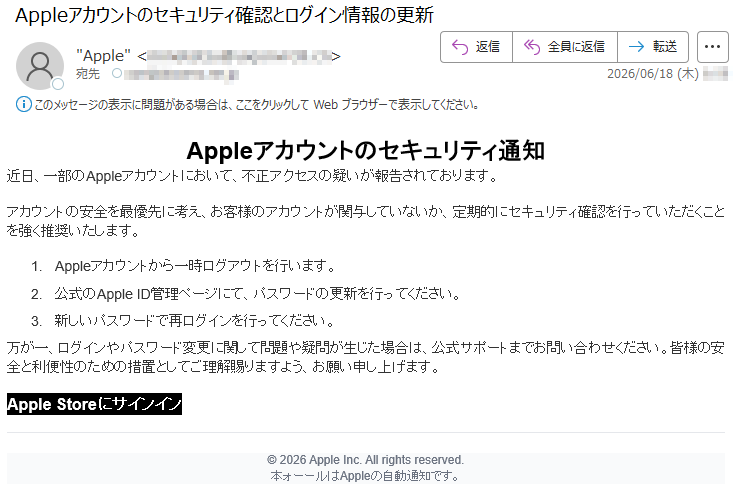Image resolution: width=735 pixels, height=486 pixels.
Task: Click the Apple Storeにサインイン link
Action: click(x=94, y=404)
